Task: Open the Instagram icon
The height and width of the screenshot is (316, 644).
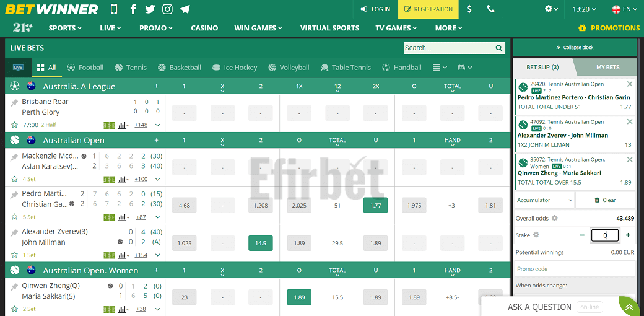Action: point(167,9)
